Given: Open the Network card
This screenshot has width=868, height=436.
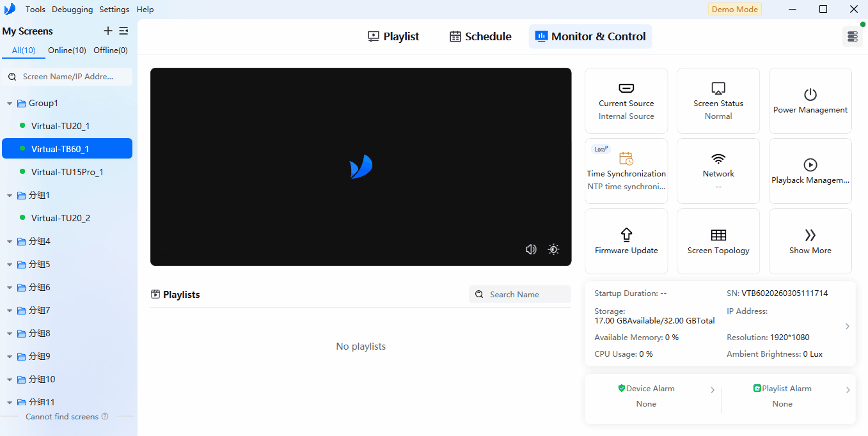Looking at the screenshot, I should click(x=718, y=171).
